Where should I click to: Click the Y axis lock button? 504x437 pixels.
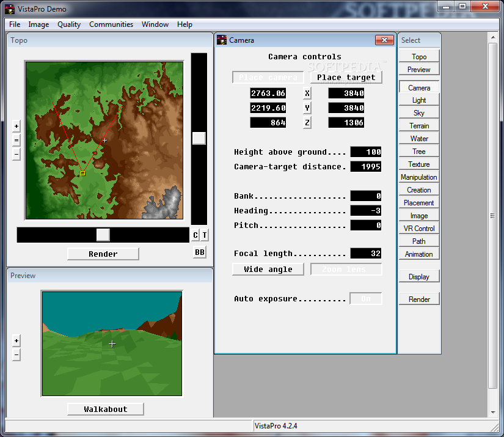(x=307, y=108)
